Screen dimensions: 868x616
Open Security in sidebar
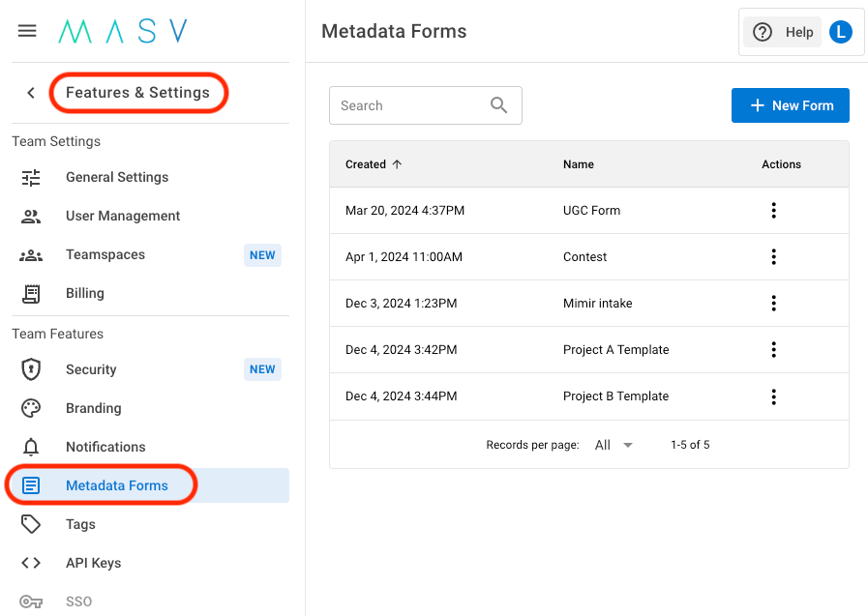tap(150, 369)
